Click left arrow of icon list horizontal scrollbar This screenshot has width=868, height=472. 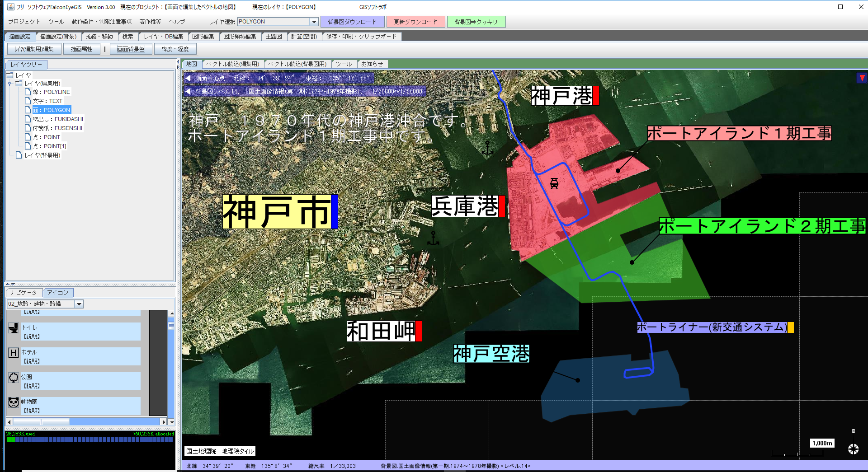click(x=9, y=422)
